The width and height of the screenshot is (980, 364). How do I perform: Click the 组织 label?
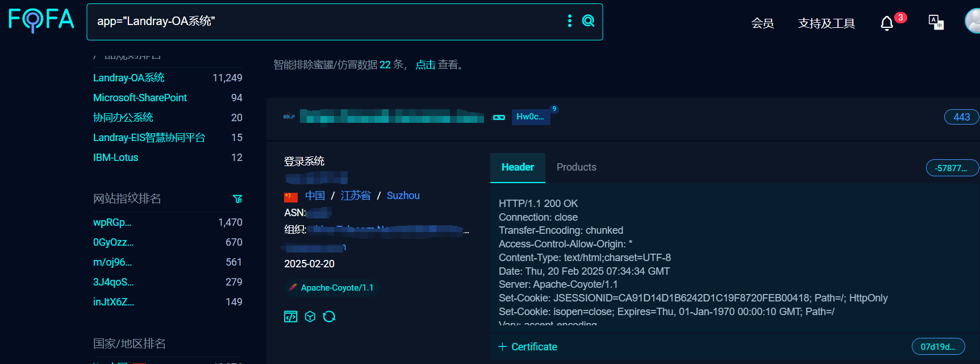click(295, 229)
